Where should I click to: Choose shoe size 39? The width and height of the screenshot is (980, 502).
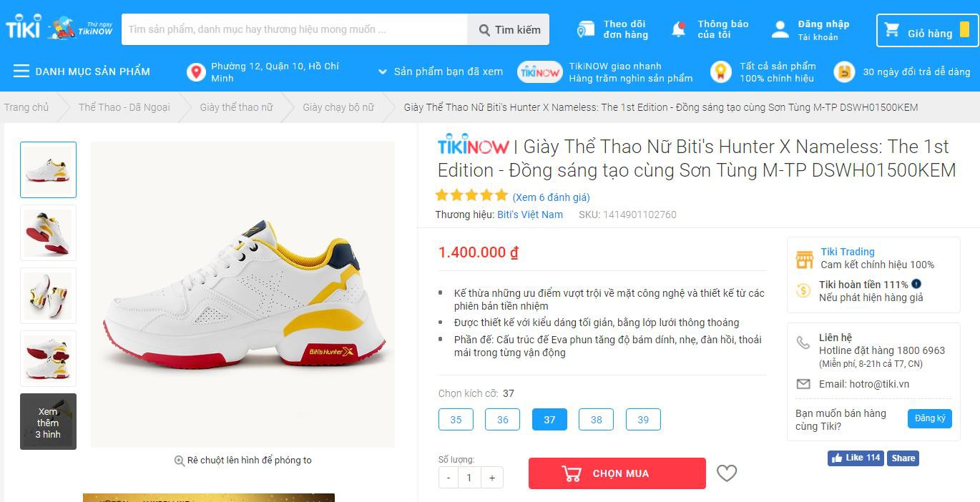tap(643, 420)
